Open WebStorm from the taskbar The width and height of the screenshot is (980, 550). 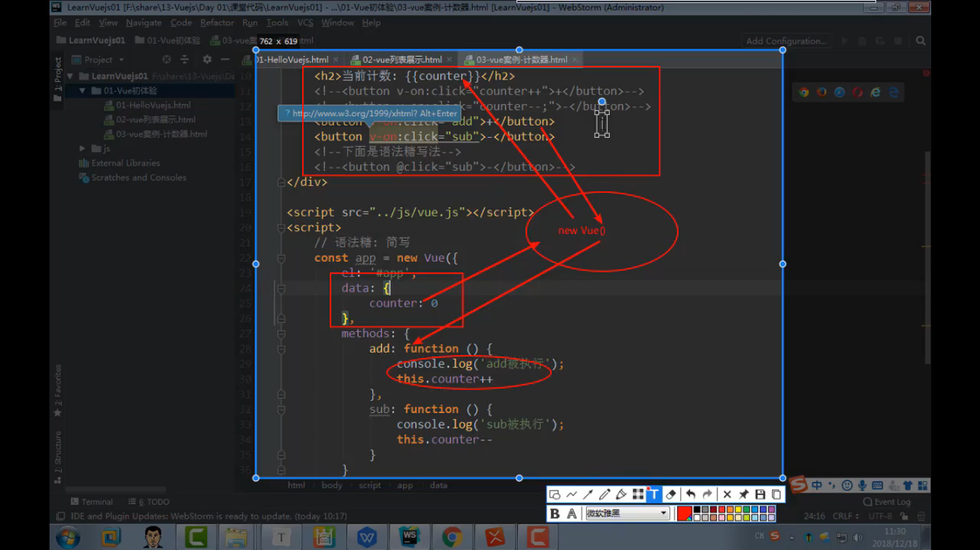[410, 536]
